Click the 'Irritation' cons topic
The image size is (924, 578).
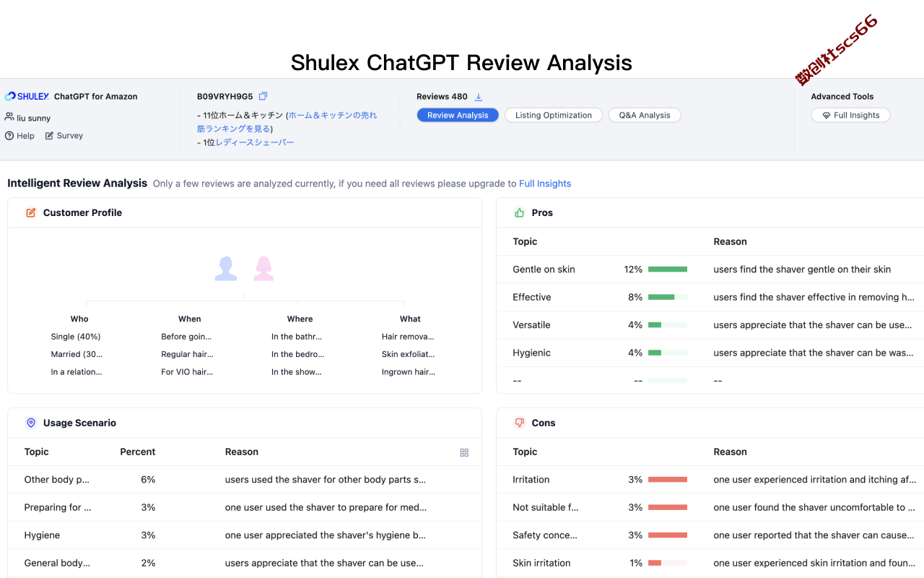pos(531,480)
